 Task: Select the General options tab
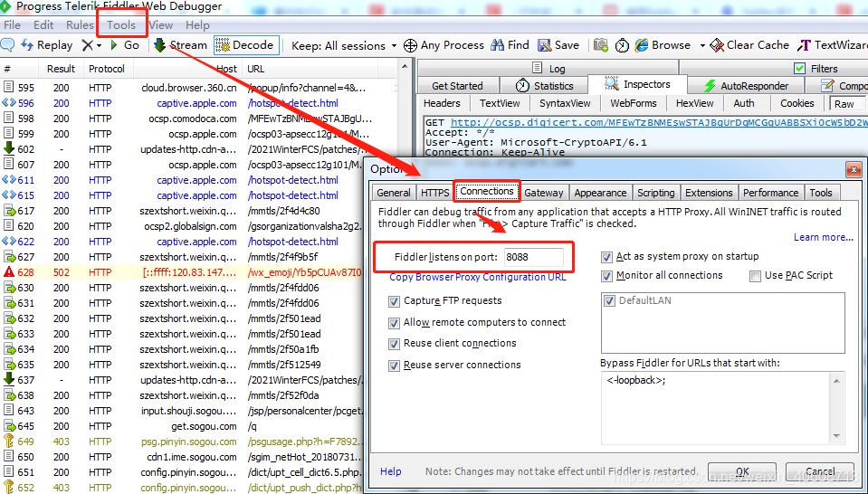tap(394, 193)
